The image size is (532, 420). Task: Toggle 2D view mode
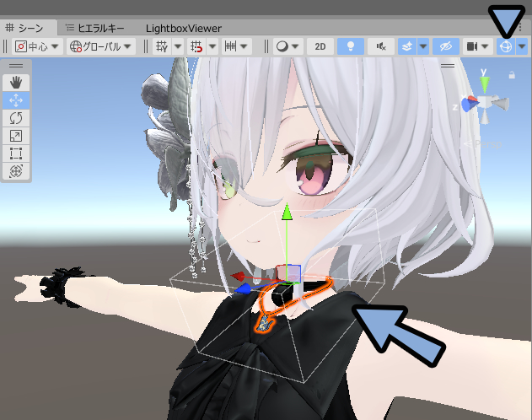pyautogui.click(x=320, y=46)
